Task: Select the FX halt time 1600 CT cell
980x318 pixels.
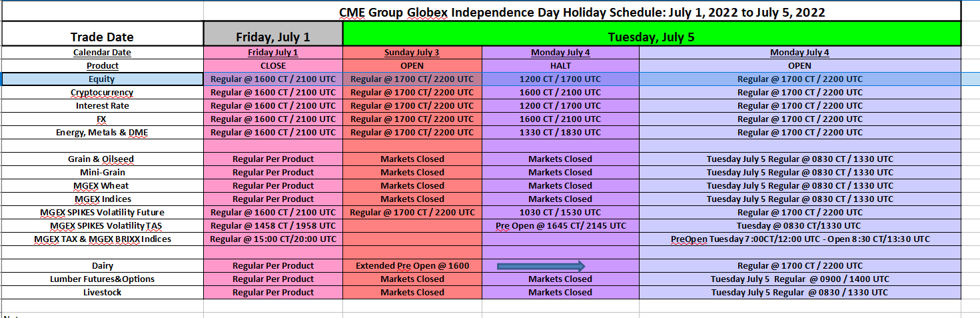Action: [x=560, y=119]
